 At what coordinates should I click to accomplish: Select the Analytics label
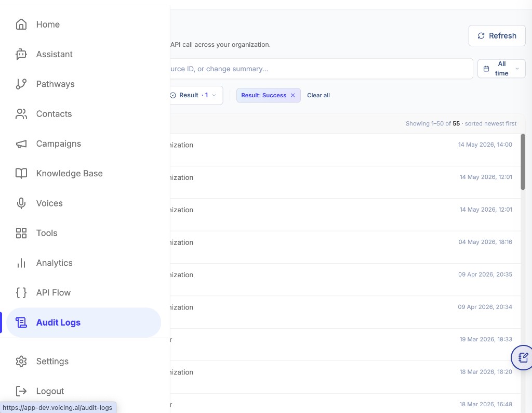[x=54, y=263]
